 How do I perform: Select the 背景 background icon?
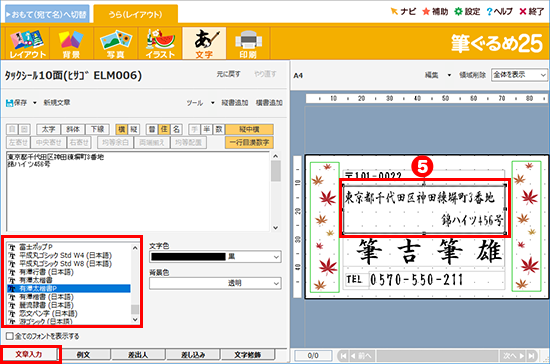pos(71,43)
